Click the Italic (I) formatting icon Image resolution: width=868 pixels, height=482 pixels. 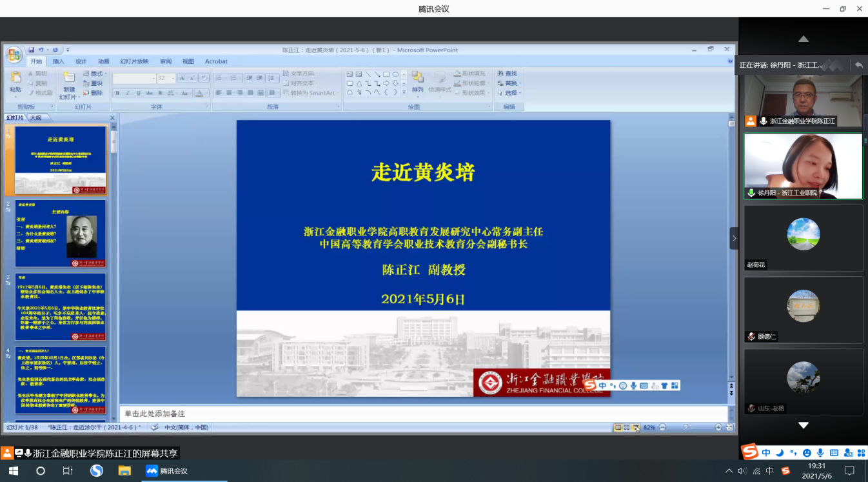coord(128,93)
